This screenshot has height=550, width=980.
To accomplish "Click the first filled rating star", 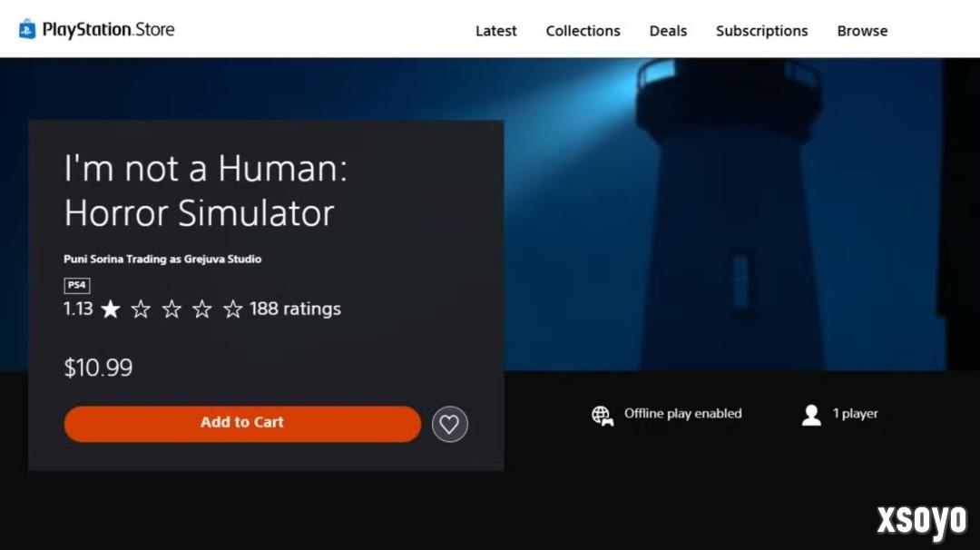I will [111, 309].
